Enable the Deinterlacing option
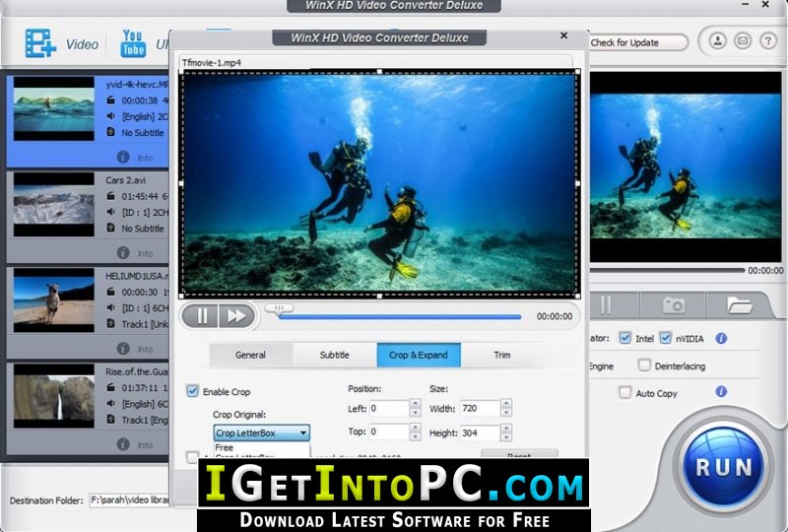Screen dimensions: 788x532 tap(644, 366)
